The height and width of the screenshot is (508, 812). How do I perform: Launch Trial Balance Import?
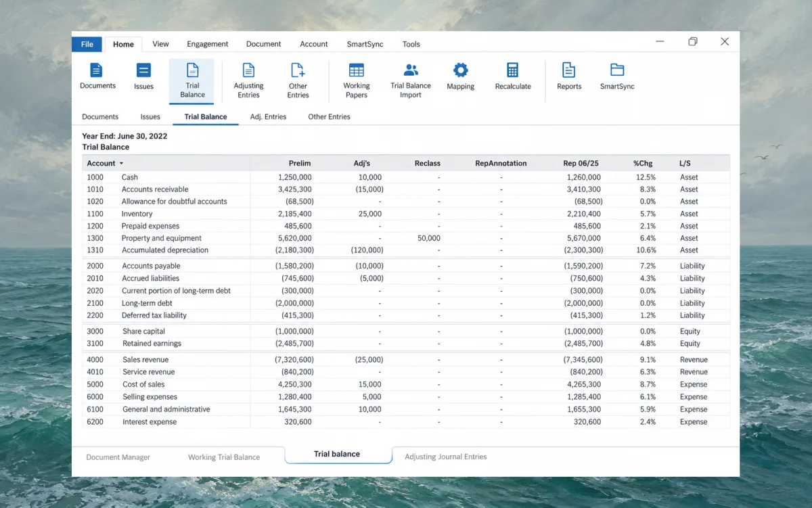(411, 81)
